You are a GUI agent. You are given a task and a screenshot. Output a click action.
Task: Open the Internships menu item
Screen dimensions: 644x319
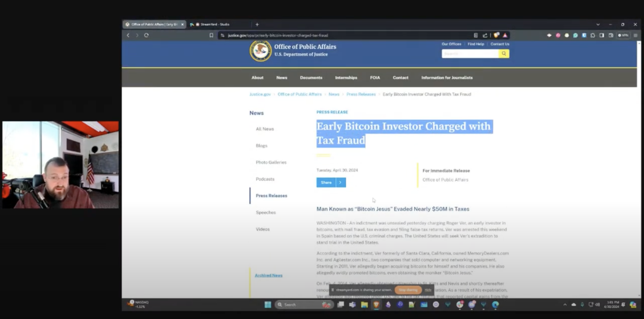(x=346, y=78)
